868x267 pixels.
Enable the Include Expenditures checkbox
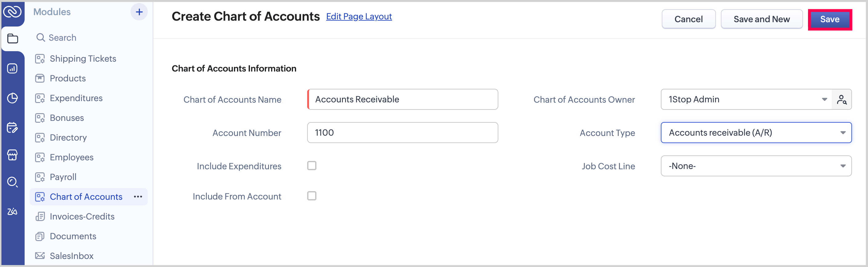click(312, 166)
